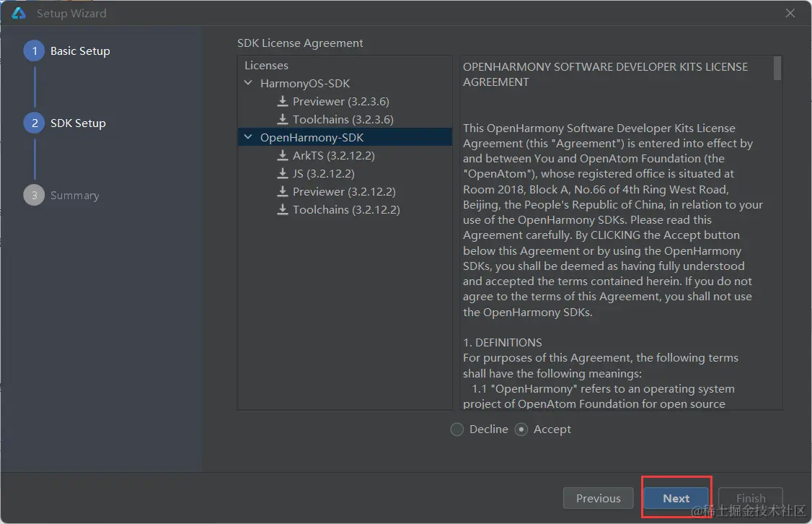
Task: Click download icon beside Toolchains (3.2.12.2)
Action: (x=282, y=209)
